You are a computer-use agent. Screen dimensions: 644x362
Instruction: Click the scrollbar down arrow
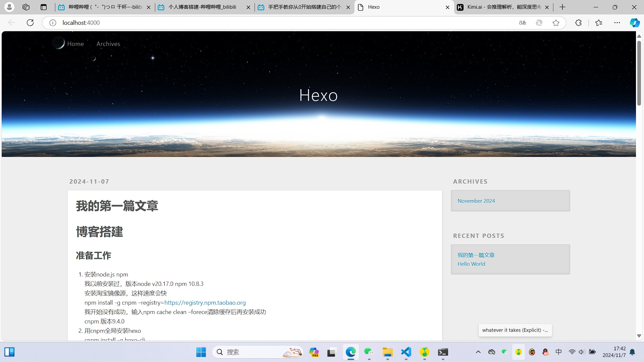coord(639,336)
